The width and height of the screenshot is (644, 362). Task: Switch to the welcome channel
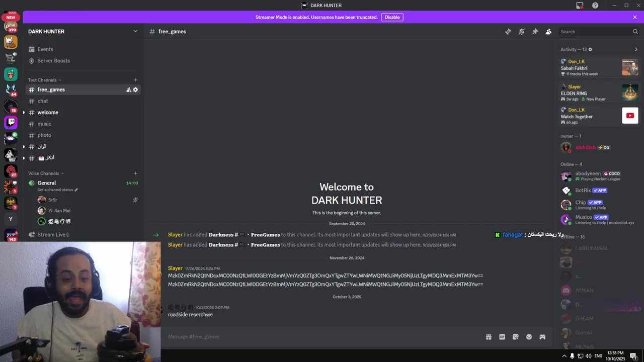pyautogui.click(x=83, y=113)
